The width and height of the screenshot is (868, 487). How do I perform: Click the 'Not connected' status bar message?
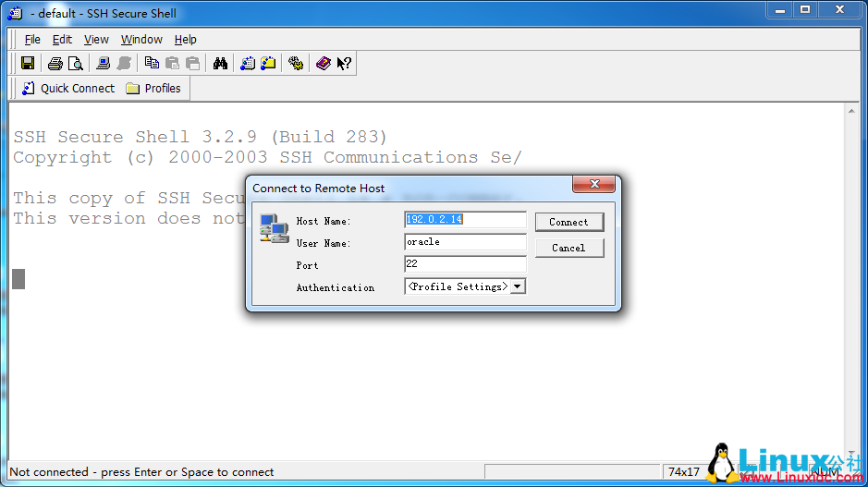[x=141, y=472]
